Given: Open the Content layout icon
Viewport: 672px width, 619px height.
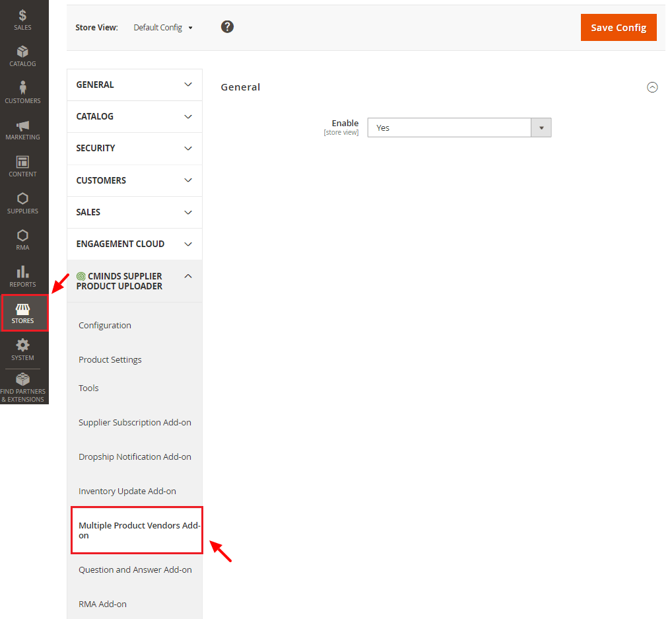Looking at the screenshot, I should 22,162.
